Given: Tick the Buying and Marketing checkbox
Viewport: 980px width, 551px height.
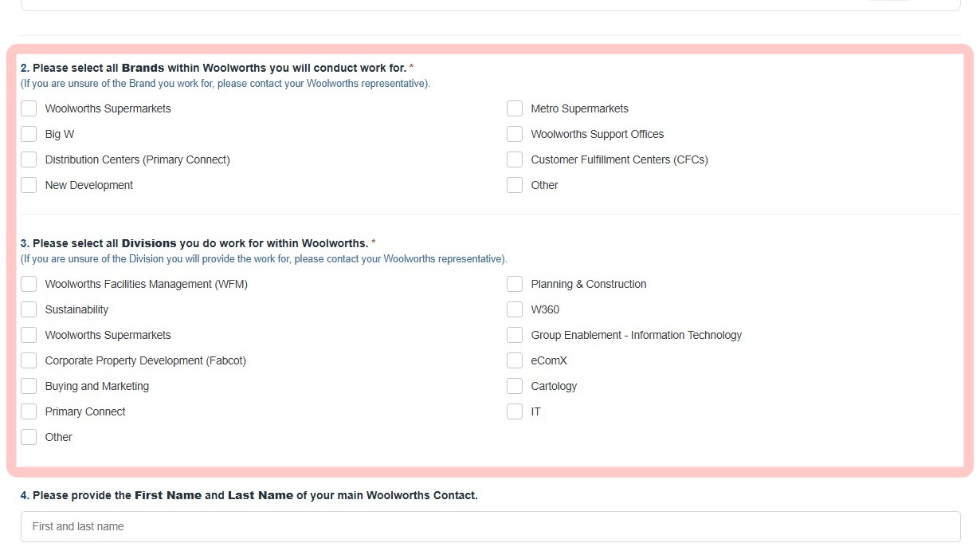Looking at the screenshot, I should point(29,386).
